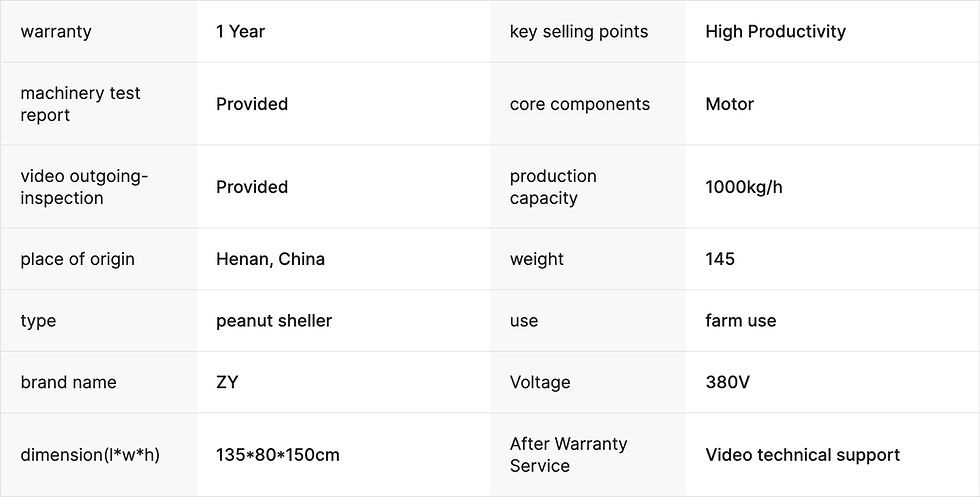
Task: Select the 'farm use' value
Action: (x=741, y=321)
